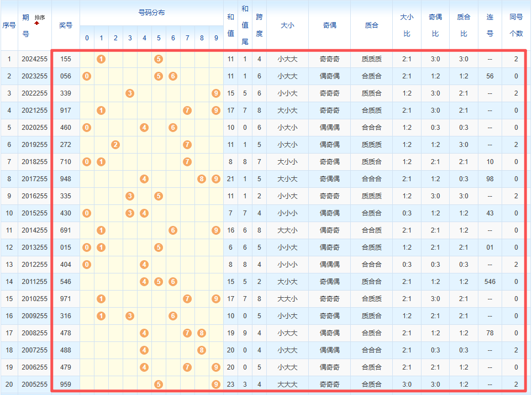Click orange ball 0 in row 2012255

87,265
